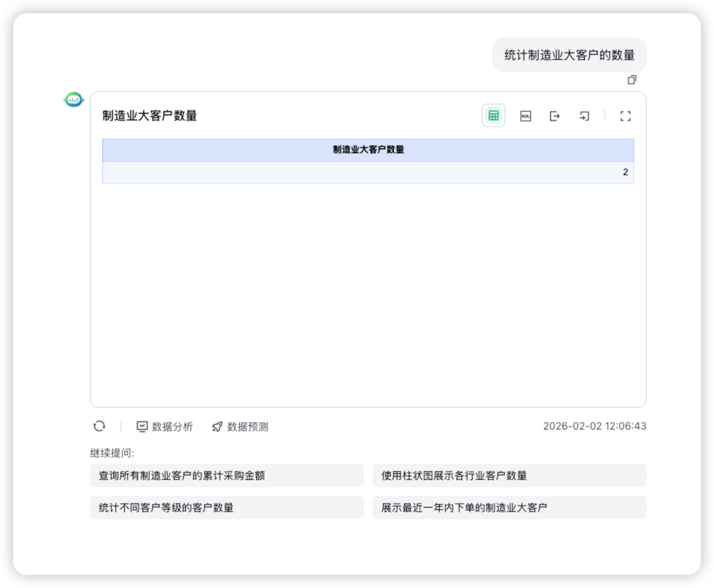Viewport: 714px width, 588px height.
Task: Ask 使用柱状图展示各行业客户数量
Action: pyautogui.click(x=510, y=476)
